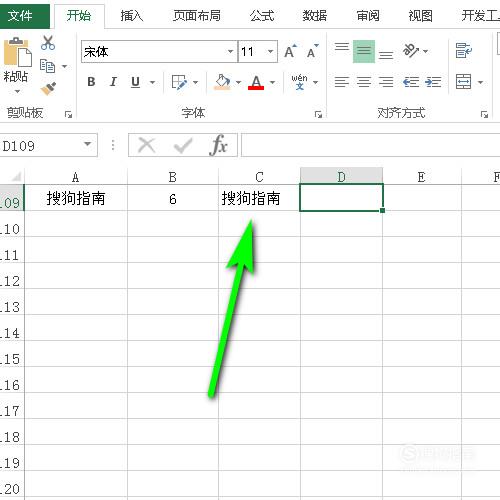Click the Paste clipboard icon

pyautogui.click(x=17, y=53)
